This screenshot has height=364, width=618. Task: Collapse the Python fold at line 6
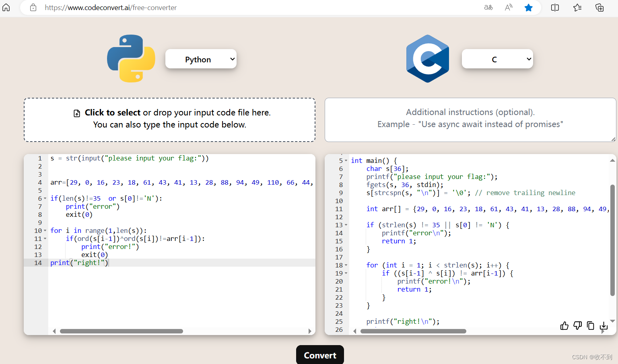(x=45, y=199)
